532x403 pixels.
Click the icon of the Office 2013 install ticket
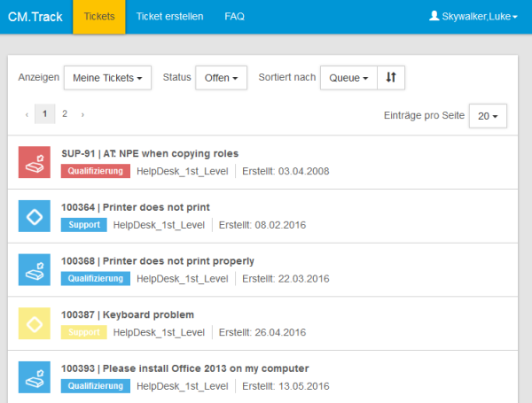(35, 377)
